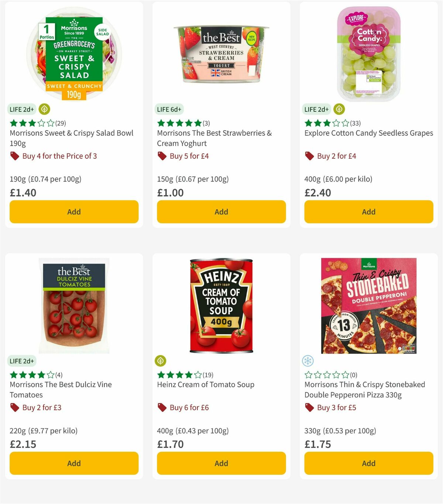Screen dimensions: 443x504
Task: Click the red tag icon next to 'Buy 6 for £6'
Action: click(162, 407)
